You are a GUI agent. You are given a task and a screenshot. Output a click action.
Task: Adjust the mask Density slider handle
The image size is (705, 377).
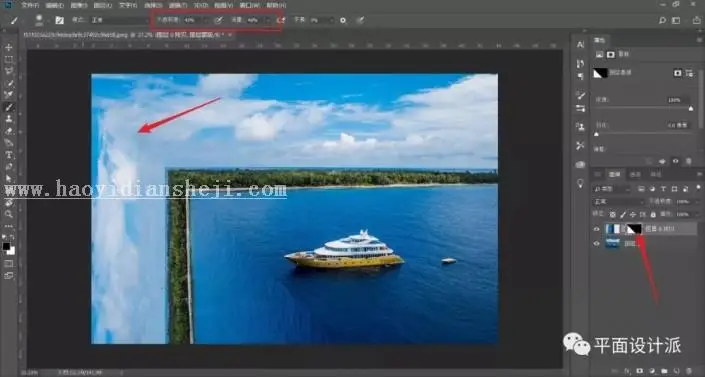[x=691, y=108]
